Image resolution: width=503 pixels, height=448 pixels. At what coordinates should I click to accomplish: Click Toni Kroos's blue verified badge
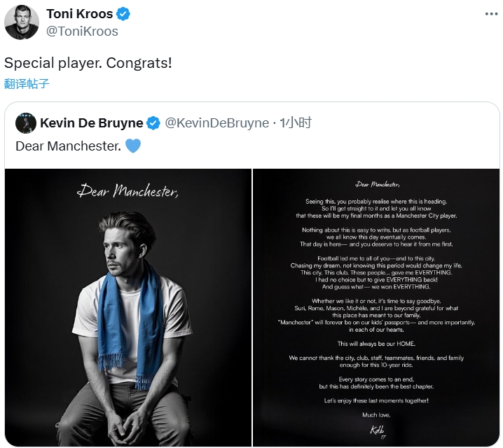point(123,14)
